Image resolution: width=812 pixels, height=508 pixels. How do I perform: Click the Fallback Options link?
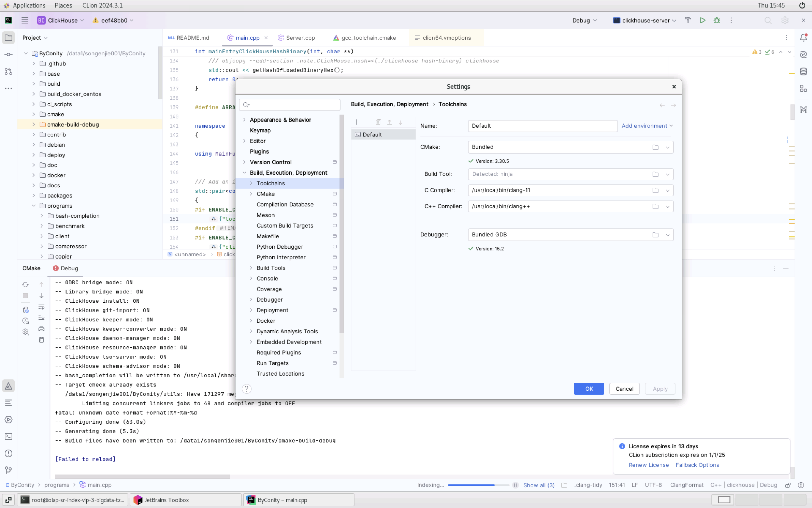697,465
